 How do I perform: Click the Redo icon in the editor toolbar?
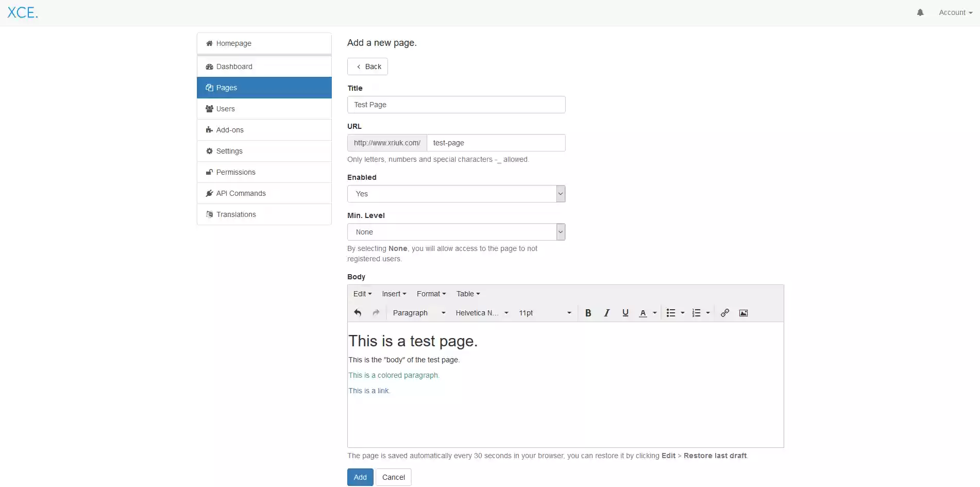[376, 313]
